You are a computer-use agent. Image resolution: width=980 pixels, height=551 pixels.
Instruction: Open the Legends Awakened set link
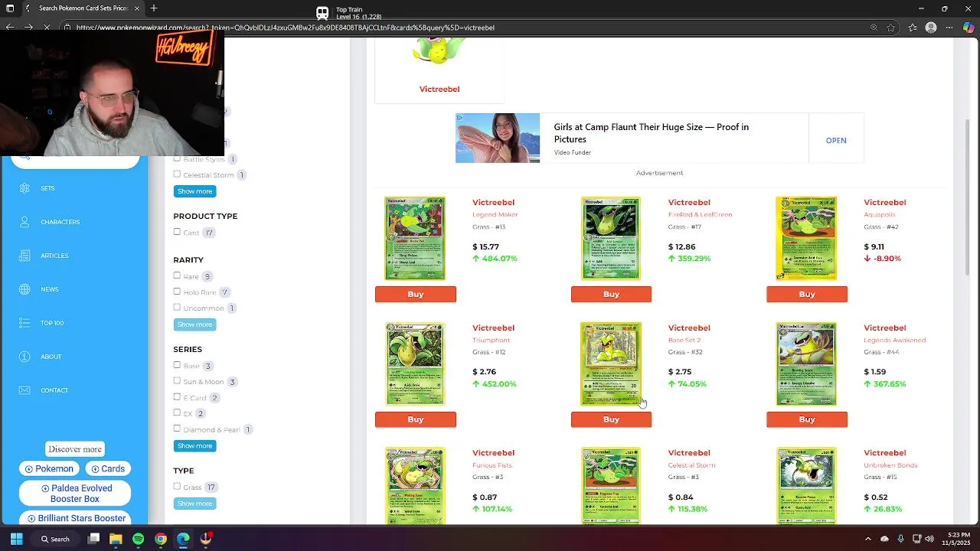(x=895, y=340)
